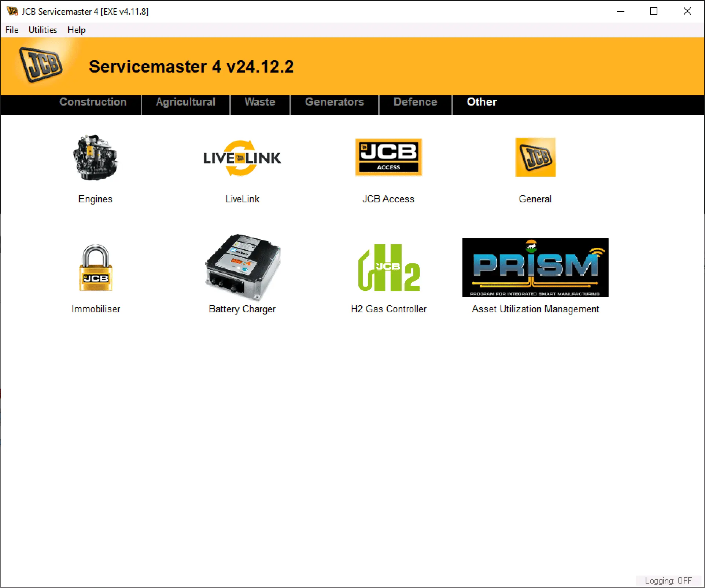
Task: Close the Servicemaster window
Action: pos(687,11)
